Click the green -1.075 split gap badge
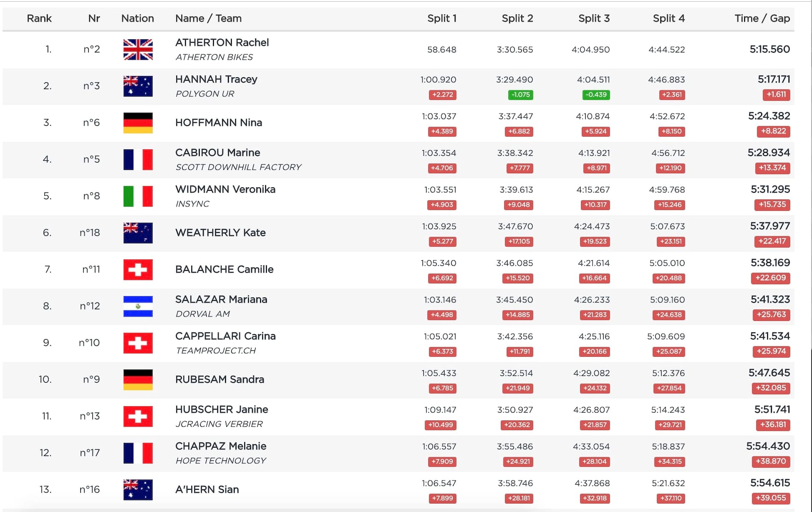This screenshot has width=812, height=512. (520, 95)
